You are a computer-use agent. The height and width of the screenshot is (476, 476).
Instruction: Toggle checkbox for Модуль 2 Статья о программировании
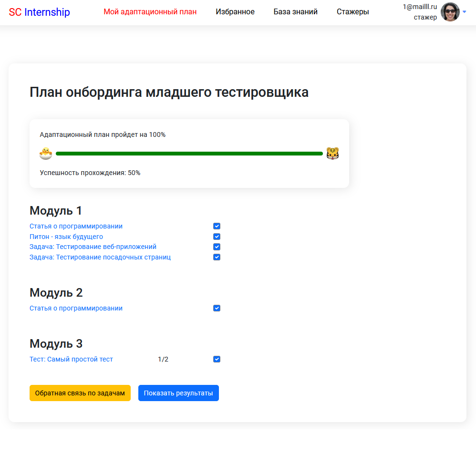tap(217, 308)
